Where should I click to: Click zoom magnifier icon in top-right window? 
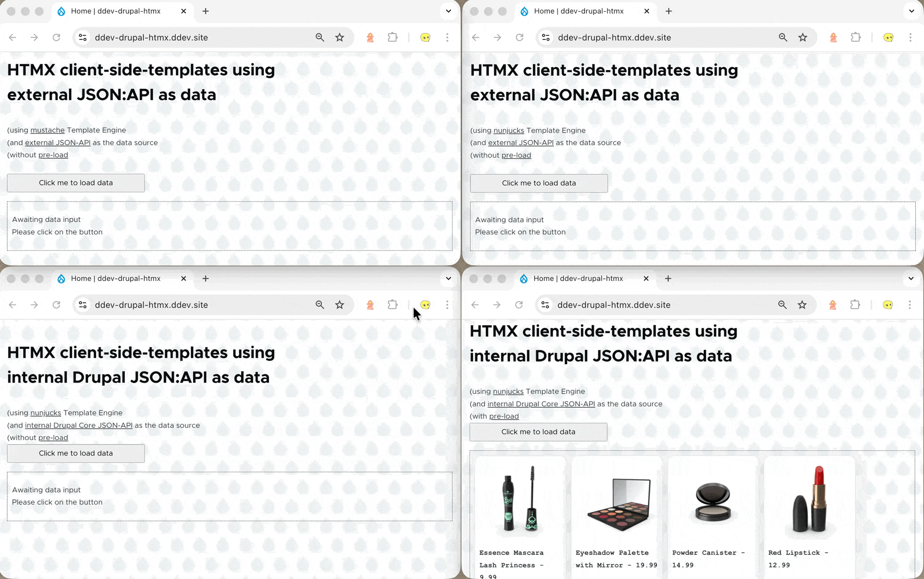783,37
